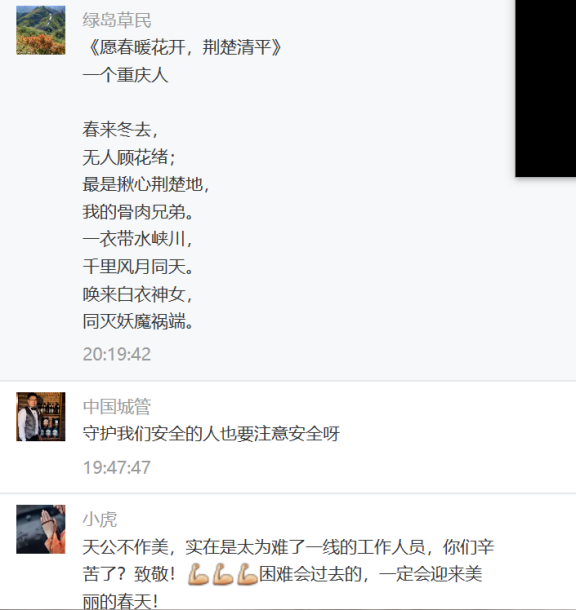Click the 20:19:42 timestamp
Screen dimensions: 576x610
(117, 354)
